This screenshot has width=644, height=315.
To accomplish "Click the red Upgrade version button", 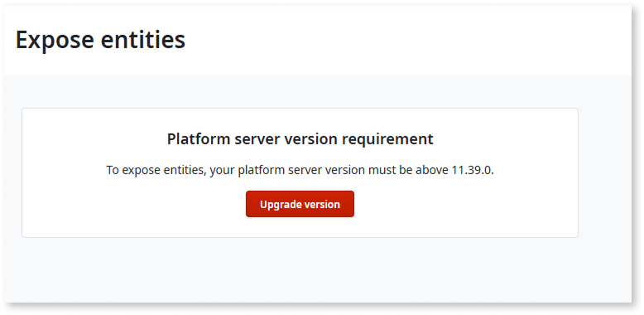I will tap(300, 204).
